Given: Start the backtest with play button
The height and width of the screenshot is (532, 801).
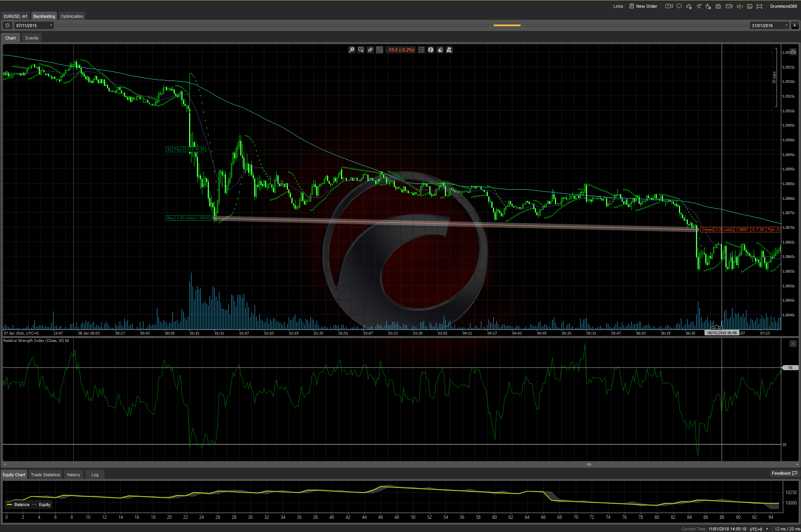Looking at the screenshot, I should coord(795,26).
